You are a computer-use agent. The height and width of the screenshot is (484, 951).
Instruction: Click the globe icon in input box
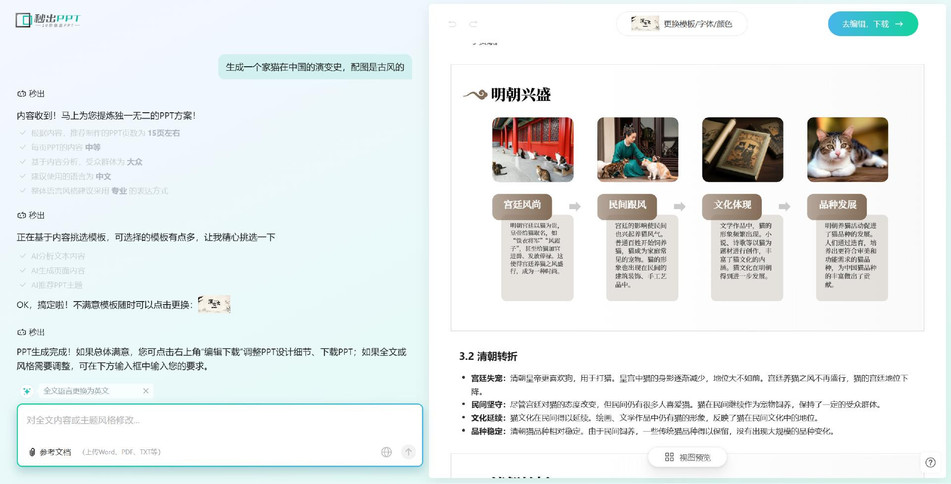point(386,452)
